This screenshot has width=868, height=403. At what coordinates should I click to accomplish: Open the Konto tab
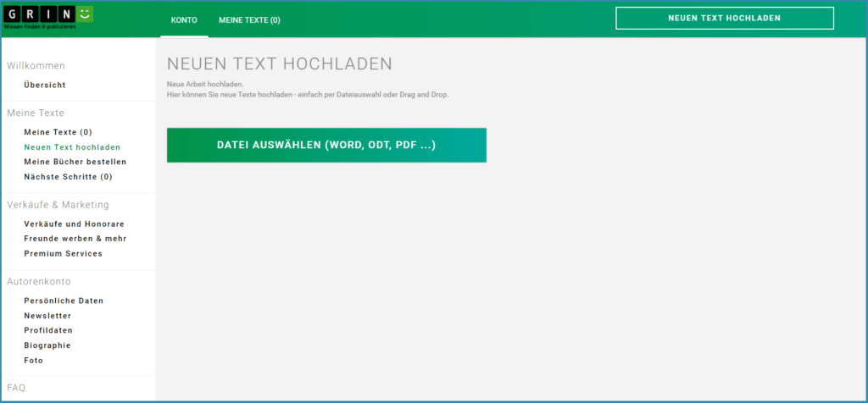[184, 19]
